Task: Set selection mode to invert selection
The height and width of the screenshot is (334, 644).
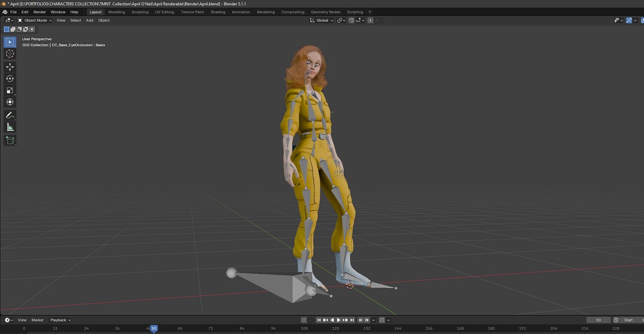Action: point(26,29)
